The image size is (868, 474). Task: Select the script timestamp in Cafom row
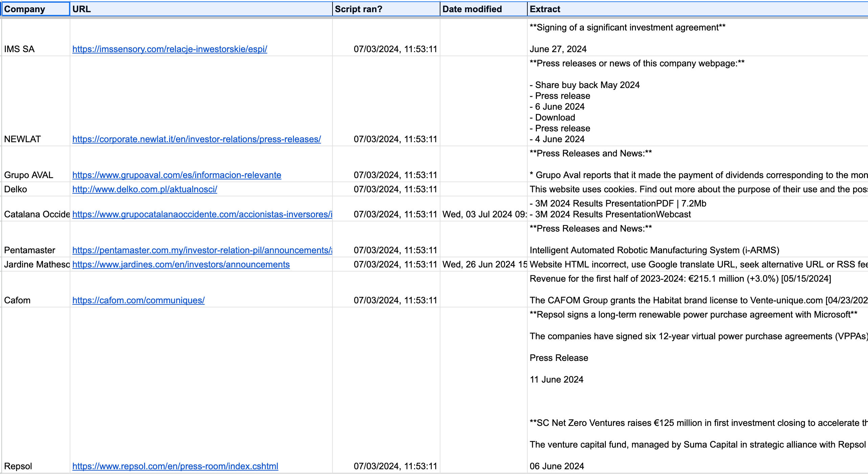(x=386, y=289)
